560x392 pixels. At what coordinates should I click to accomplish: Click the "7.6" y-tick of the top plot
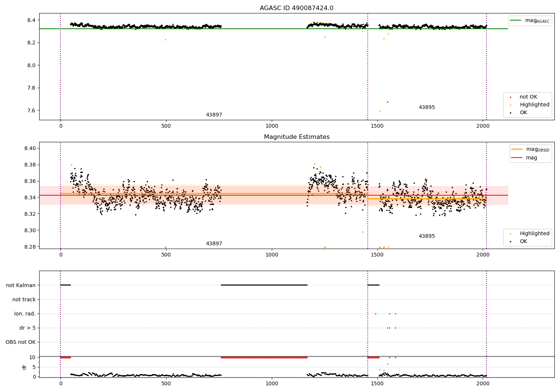pyautogui.click(x=31, y=111)
